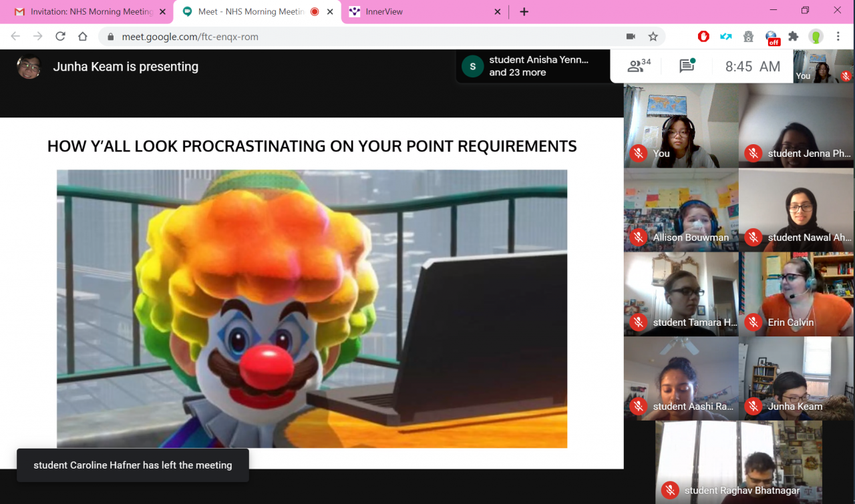855x504 pixels.
Task: Open a new browser tab
Action: coord(524,11)
